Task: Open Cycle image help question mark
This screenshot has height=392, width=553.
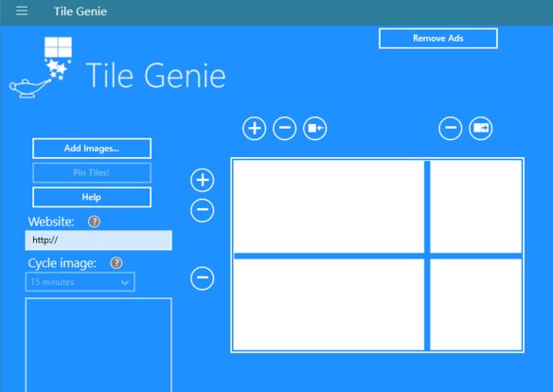Action: pyautogui.click(x=116, y=263)
